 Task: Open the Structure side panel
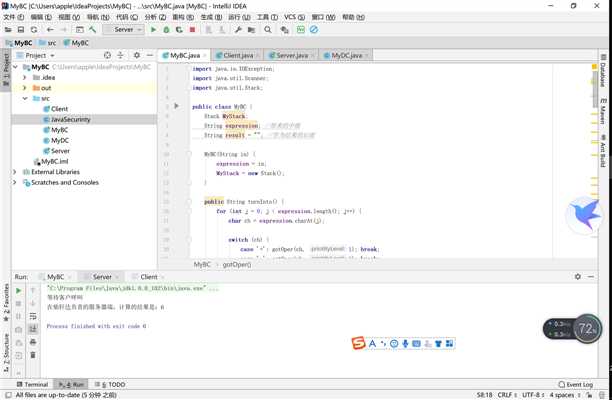[x=6, y=352]
